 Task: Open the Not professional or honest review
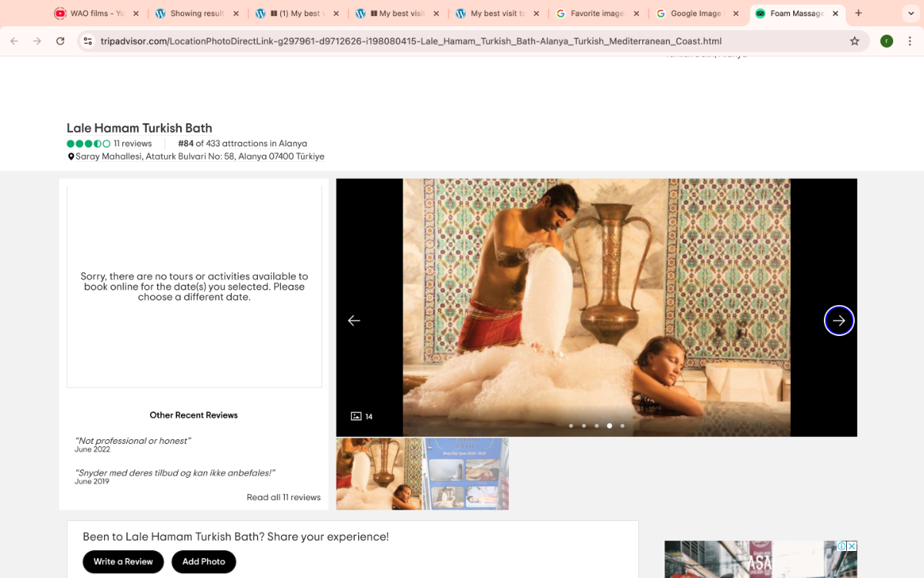132,441
